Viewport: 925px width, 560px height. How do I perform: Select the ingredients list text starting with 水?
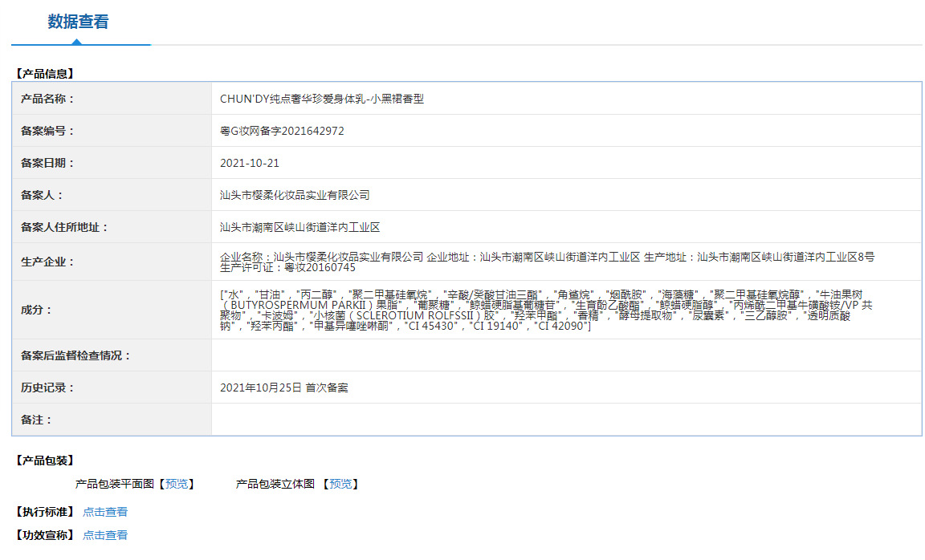tap(546, 310)
